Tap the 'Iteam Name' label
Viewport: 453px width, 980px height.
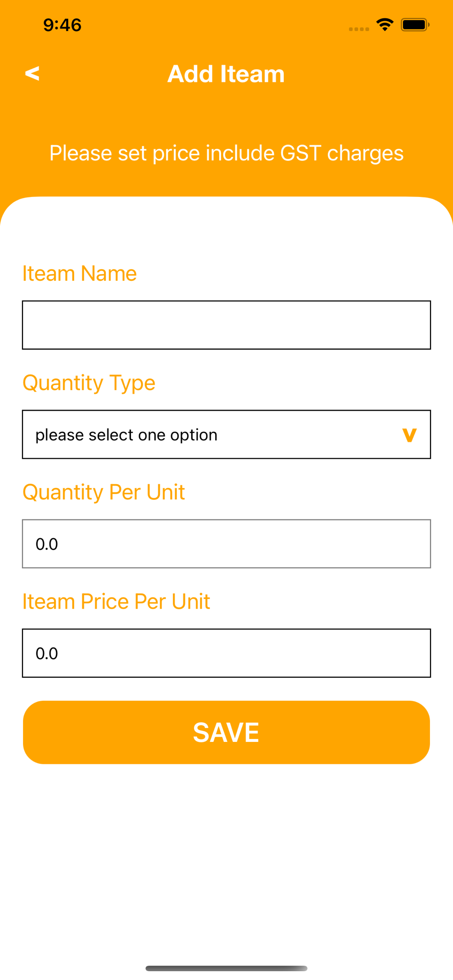[79, 273]
